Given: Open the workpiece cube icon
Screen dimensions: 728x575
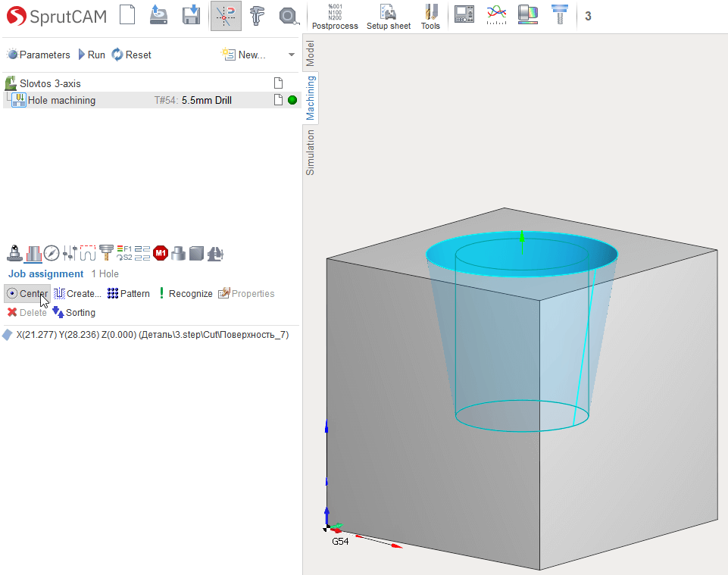Looking at the screenshot, I should point(196,253).
